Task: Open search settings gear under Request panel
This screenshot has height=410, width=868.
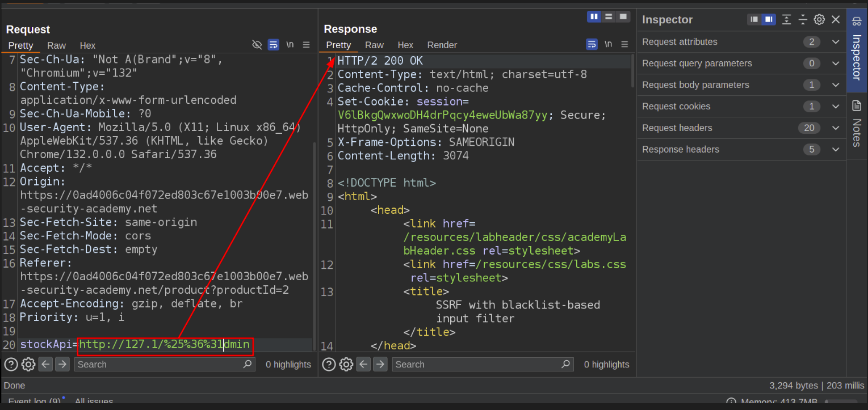Action: 28,364
